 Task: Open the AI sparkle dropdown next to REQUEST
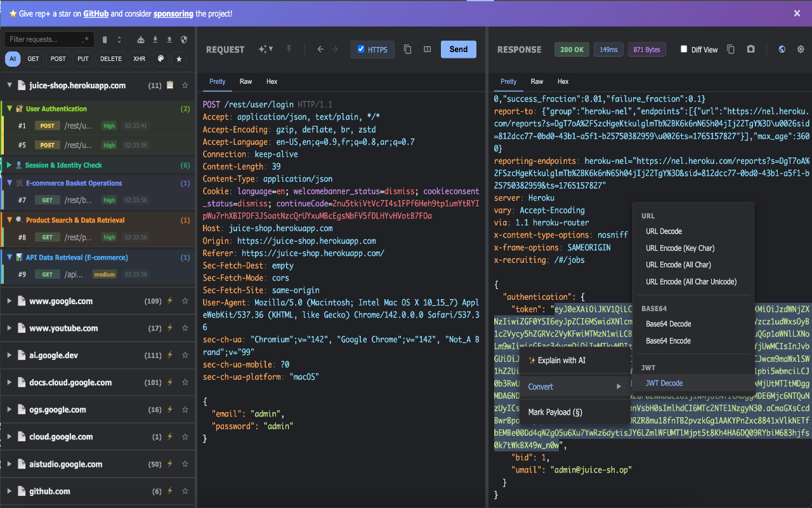265,50
